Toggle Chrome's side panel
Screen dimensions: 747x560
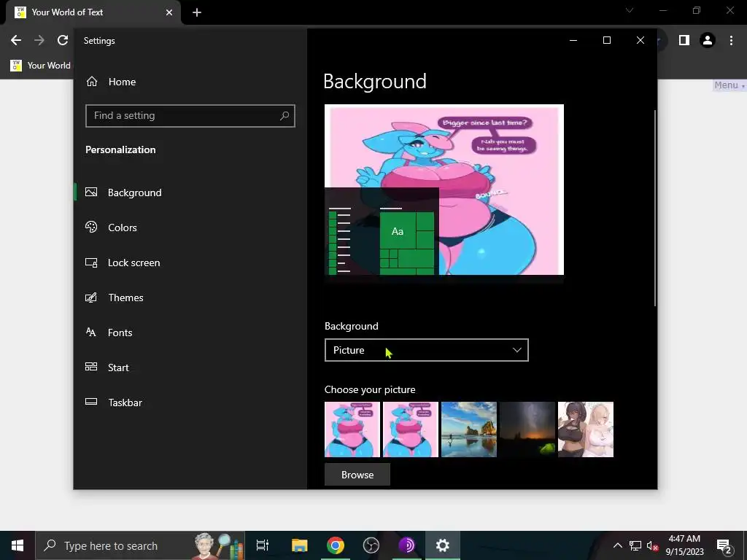pyautogui.click(x=684, y=41)
